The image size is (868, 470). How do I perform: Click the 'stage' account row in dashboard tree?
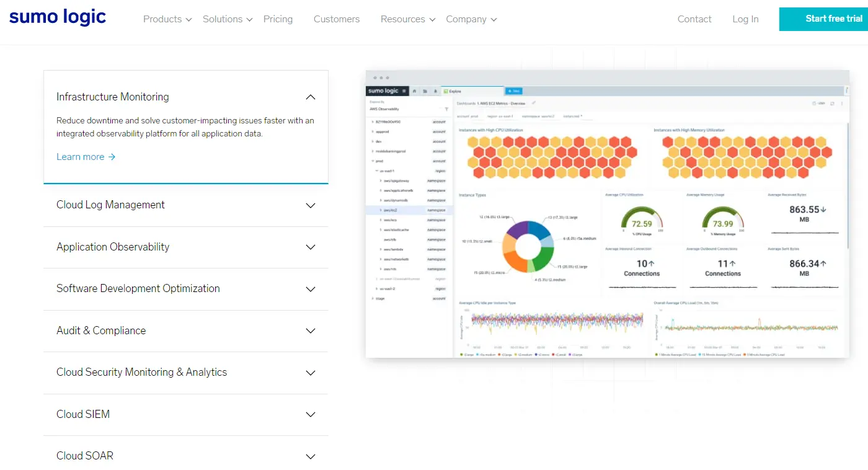coord(409,299)
